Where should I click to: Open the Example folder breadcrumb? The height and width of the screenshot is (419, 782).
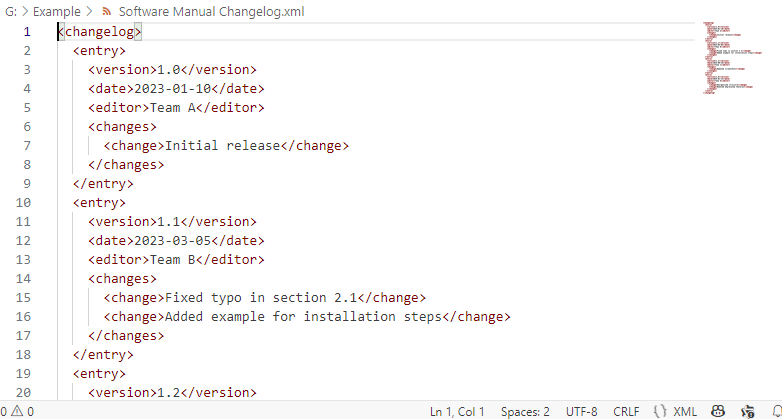tap(57, 11)
